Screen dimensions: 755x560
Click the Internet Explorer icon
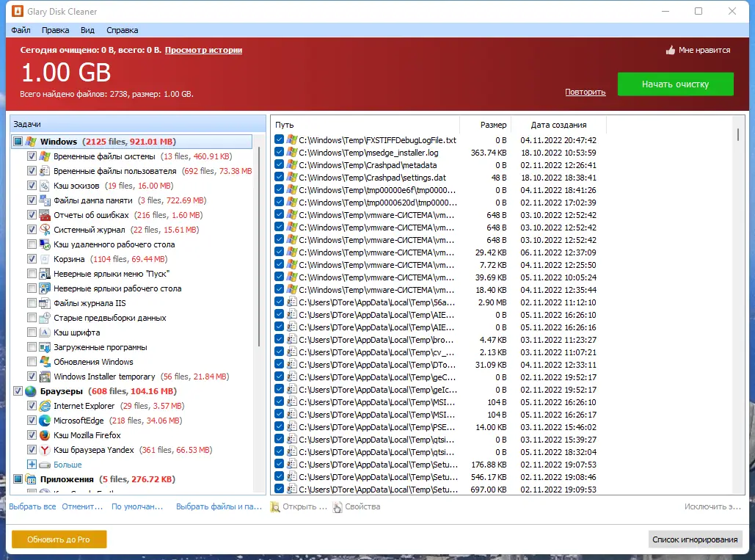(x=44, y=406)
